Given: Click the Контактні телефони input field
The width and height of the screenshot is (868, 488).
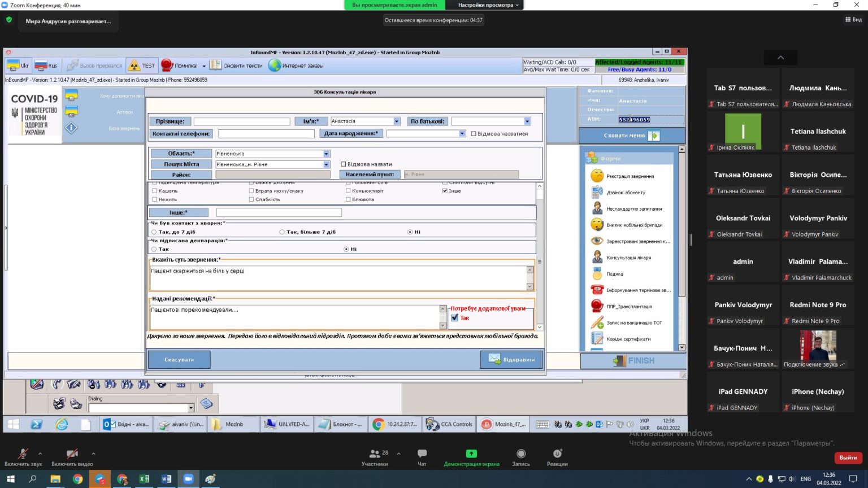Looking at the screenshot, I should 266,134.
